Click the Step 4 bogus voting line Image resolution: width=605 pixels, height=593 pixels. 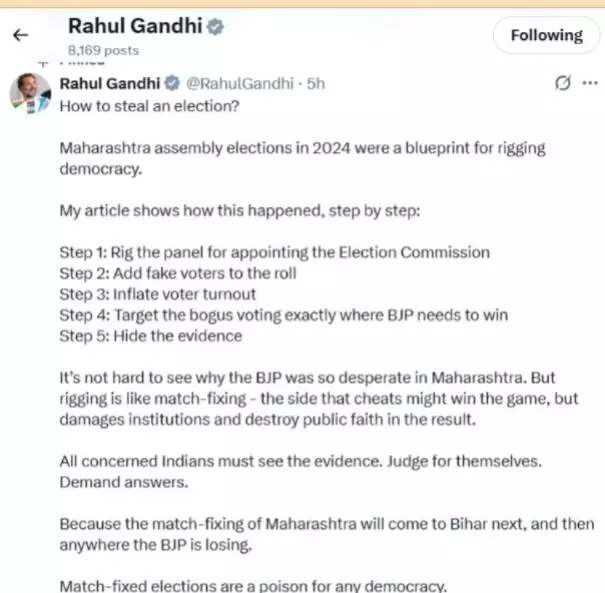284,315
